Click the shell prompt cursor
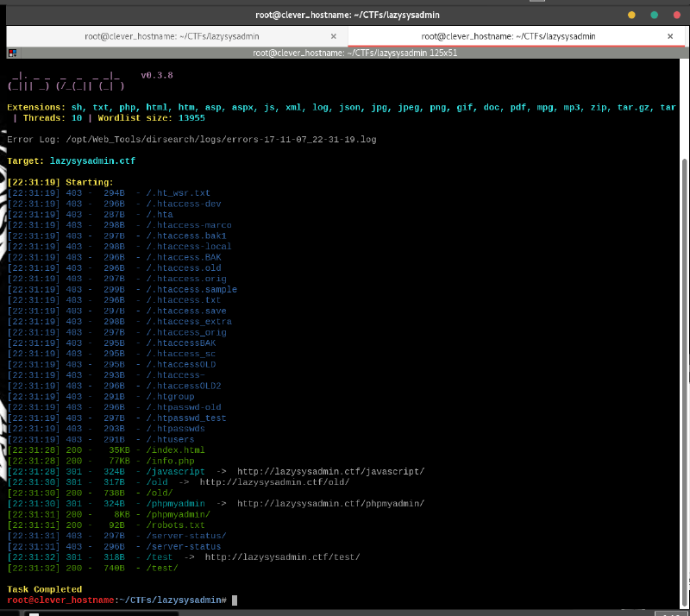 tap(235, 600)
